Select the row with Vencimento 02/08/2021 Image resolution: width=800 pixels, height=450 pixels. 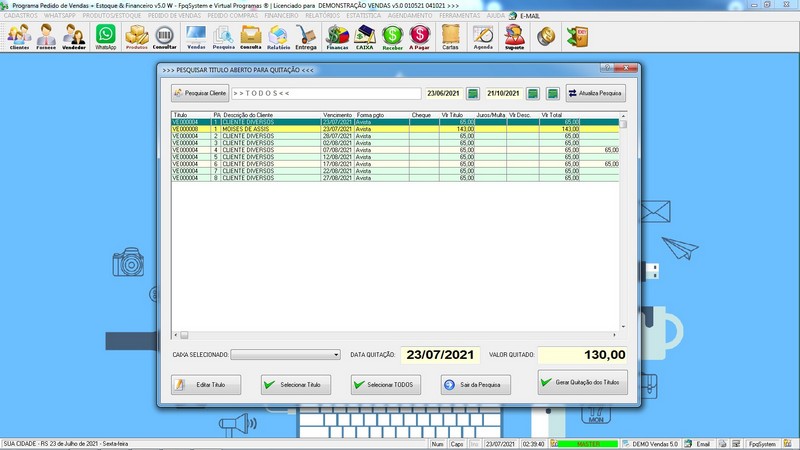395,143
